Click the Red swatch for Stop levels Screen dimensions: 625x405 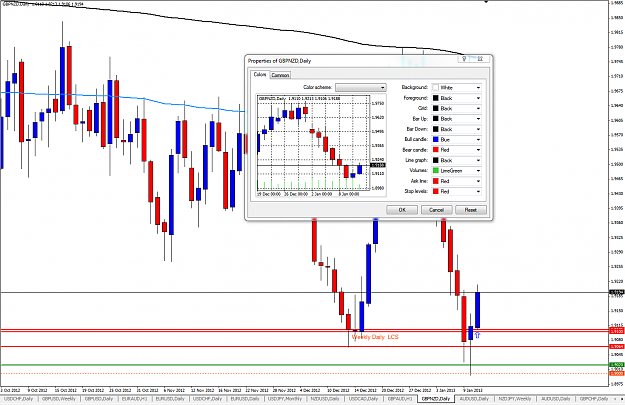[436, 191]
